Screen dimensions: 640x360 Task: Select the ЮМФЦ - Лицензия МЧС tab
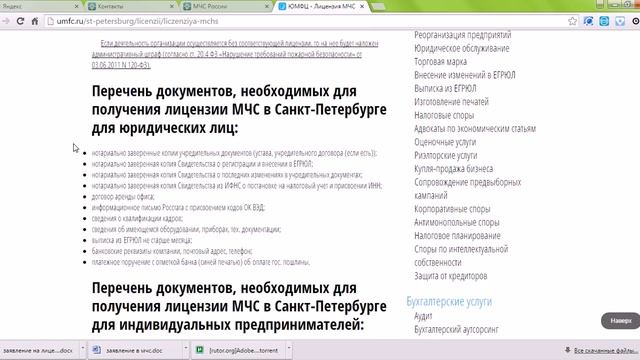point(322,7)
